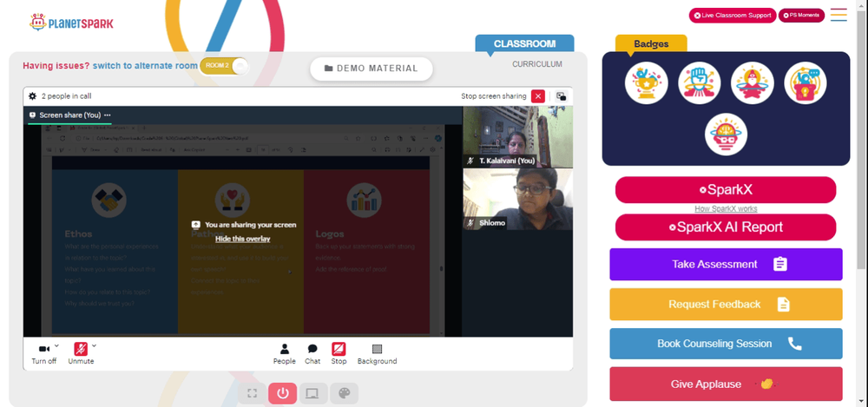Select the red wizard badge
The width and height of the screenshot is (868, 407).
tap(753, 83)
